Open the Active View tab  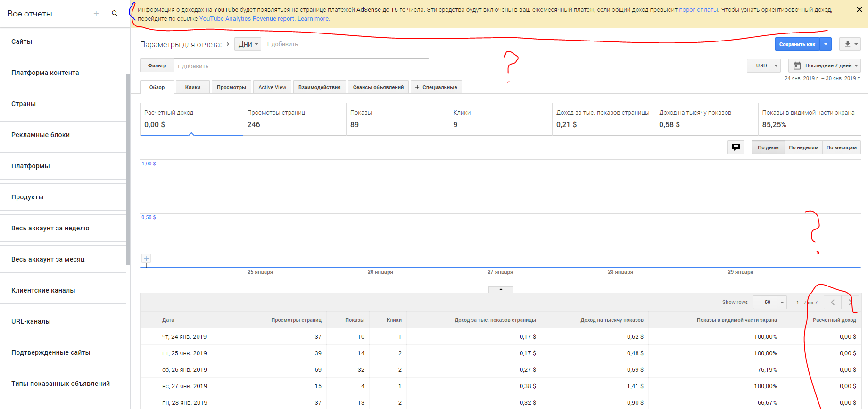click(x=272, y=87)
